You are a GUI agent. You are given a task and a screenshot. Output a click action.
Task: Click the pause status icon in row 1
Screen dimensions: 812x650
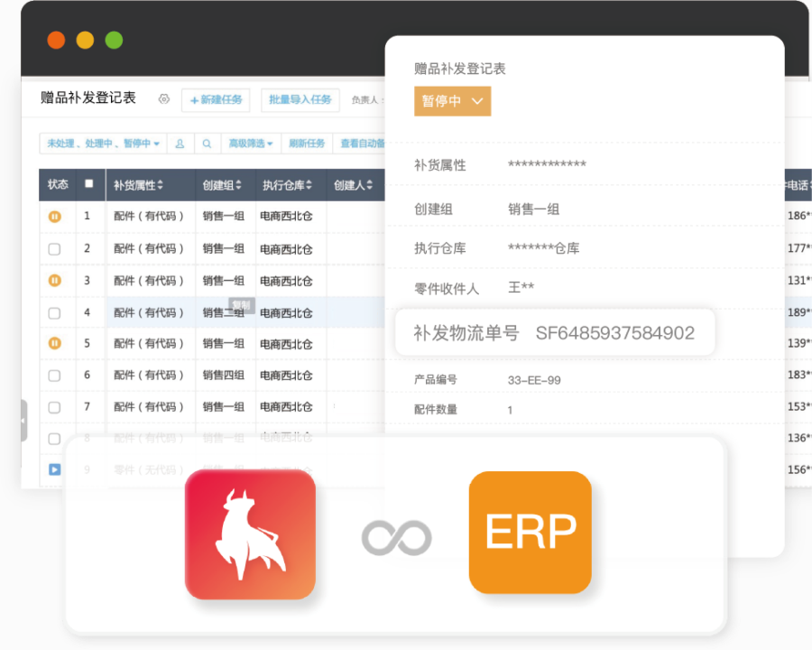coord(54,216)
